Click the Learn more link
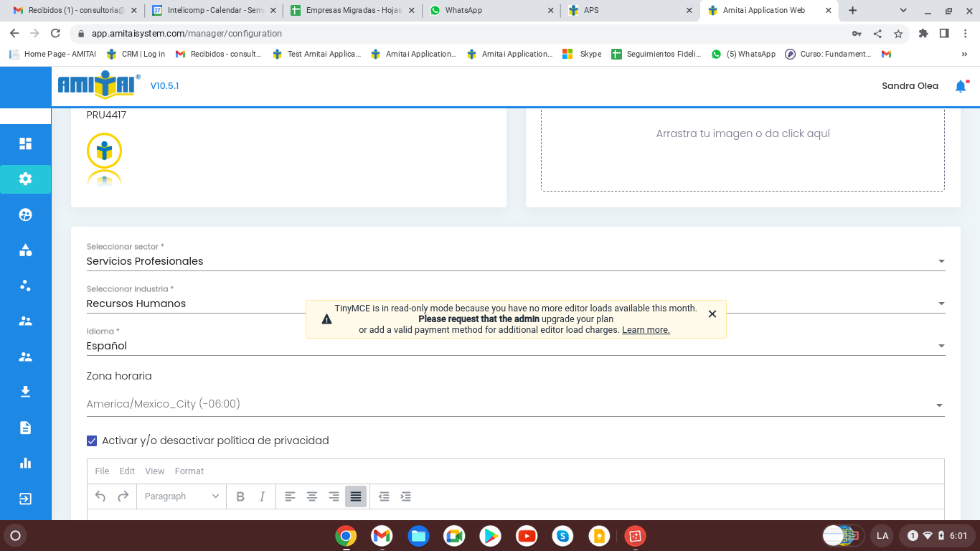 [x=646, y=330]
